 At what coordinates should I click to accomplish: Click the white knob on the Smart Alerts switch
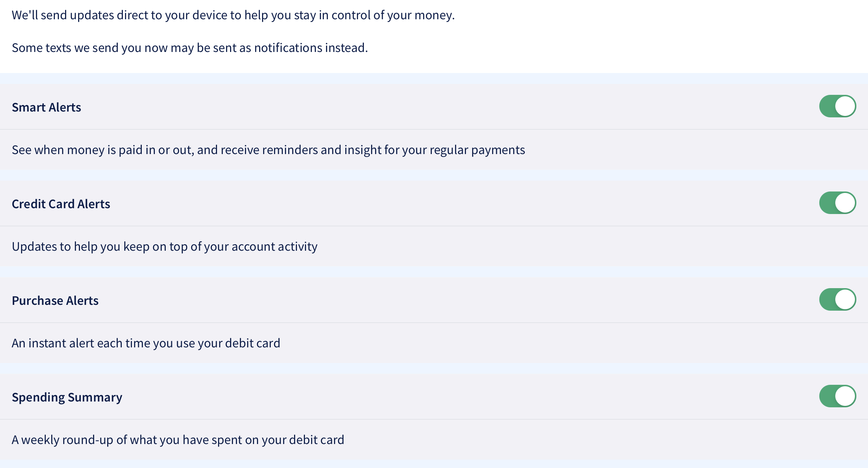(845, 106)
